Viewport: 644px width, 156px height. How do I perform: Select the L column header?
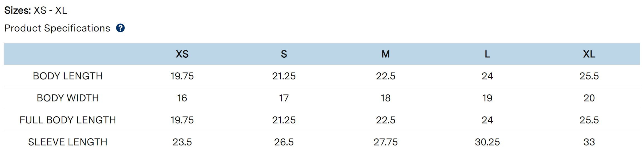pyautogui.click(x=487, y=54)
